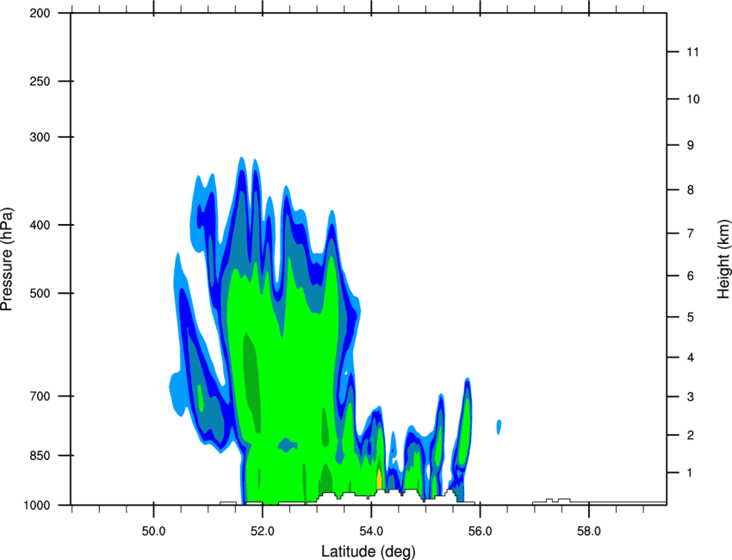The height and width of the screenshot is (560, 732).
Task: Pick the 7 km height label
Action: tap(691, 233)
